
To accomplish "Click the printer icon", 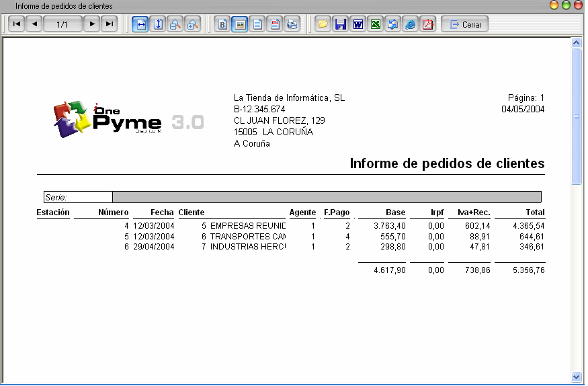I will click(x=292, y=24).
